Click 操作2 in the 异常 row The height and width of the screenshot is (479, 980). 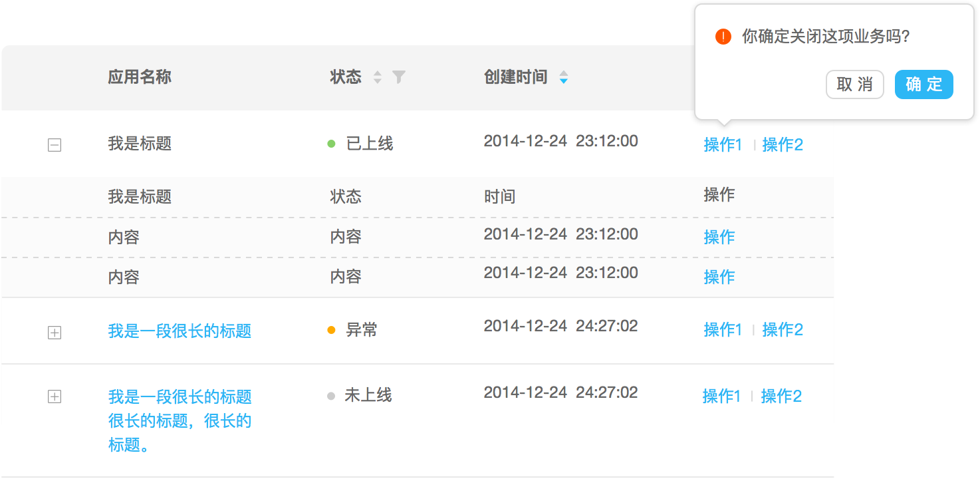click(783, 329)
